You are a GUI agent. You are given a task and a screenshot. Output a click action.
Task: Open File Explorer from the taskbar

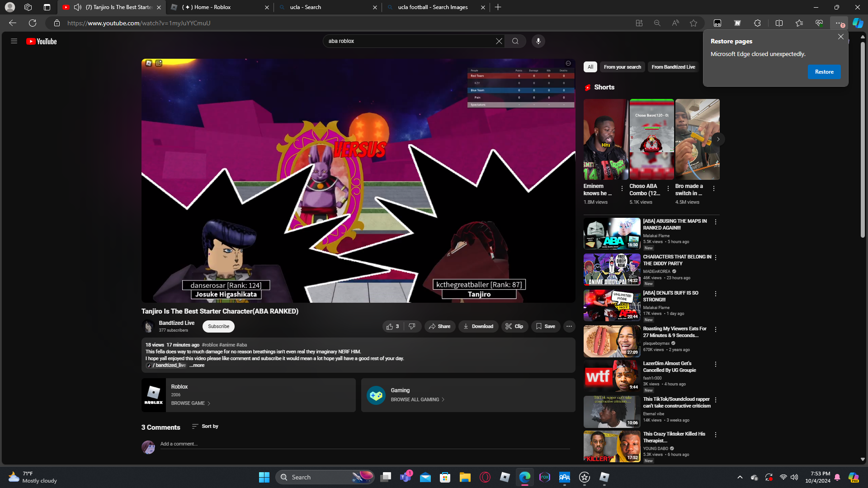coord(465,477)
